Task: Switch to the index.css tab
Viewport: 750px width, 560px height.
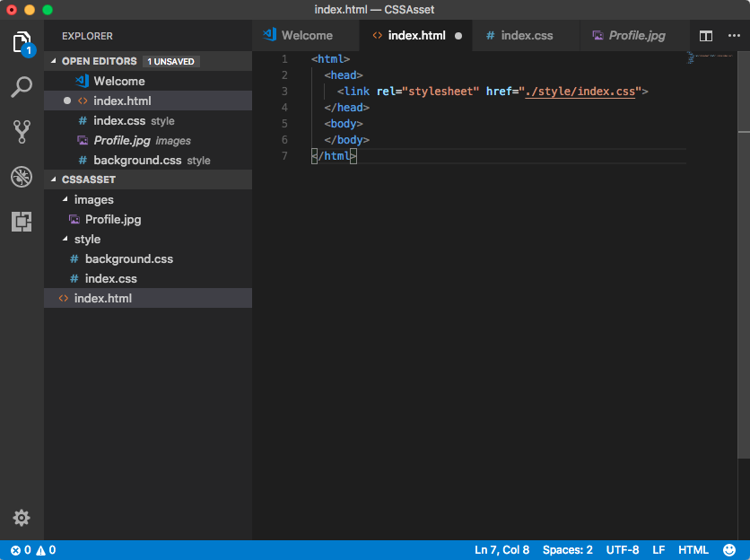Action: (x=526, y=35)
